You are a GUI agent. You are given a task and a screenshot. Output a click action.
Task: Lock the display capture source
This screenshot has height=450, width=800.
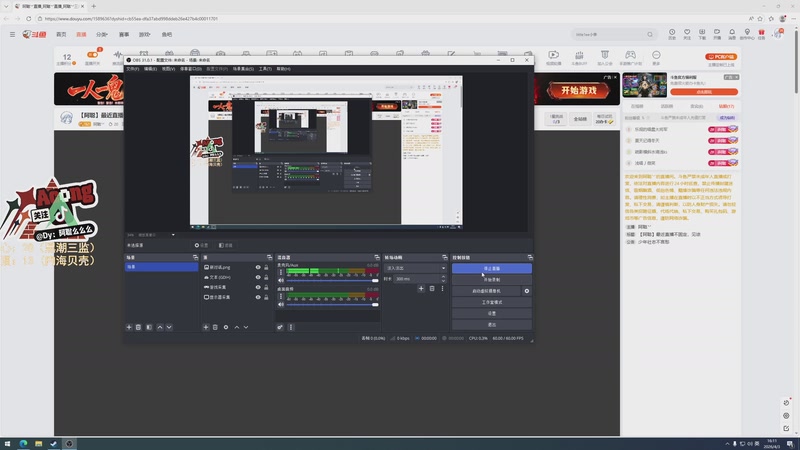(266, 297)
